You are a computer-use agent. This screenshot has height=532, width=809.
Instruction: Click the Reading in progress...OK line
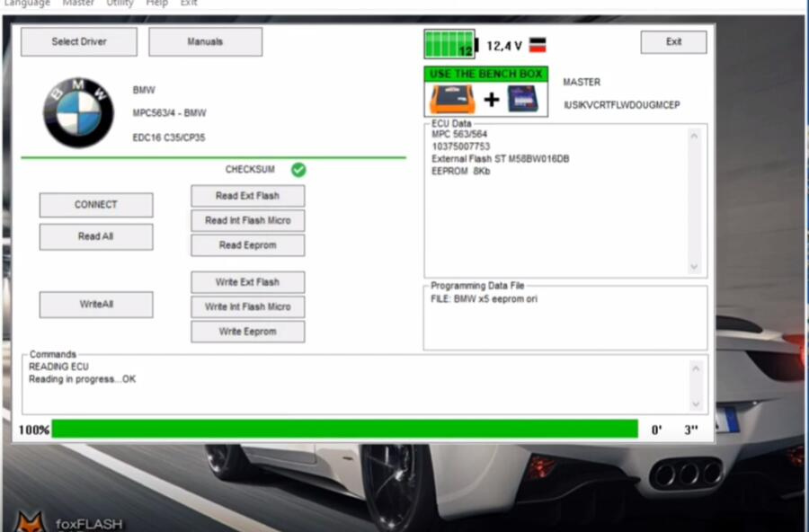pos(82,379)
